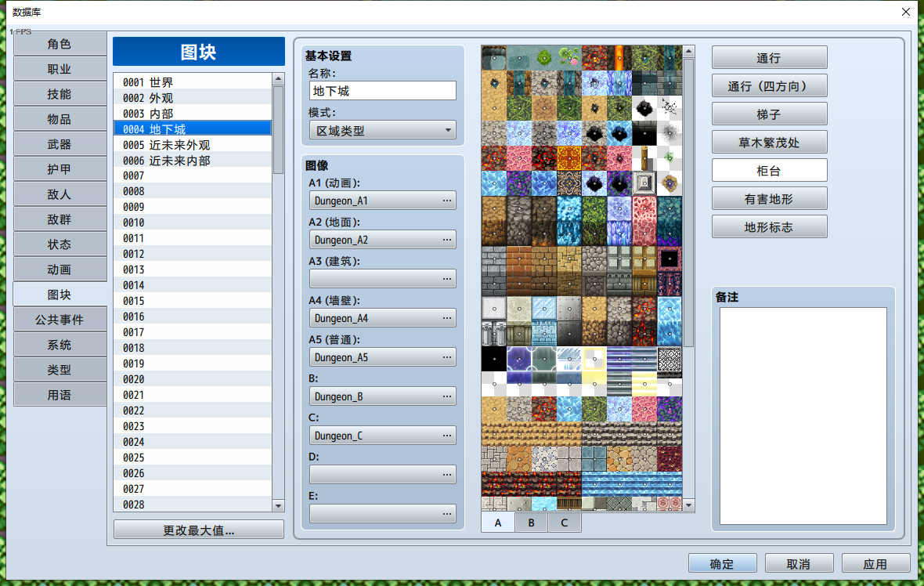Open the 技能 tab
Viewport: 924px width, 586px height.
(60, 94)
